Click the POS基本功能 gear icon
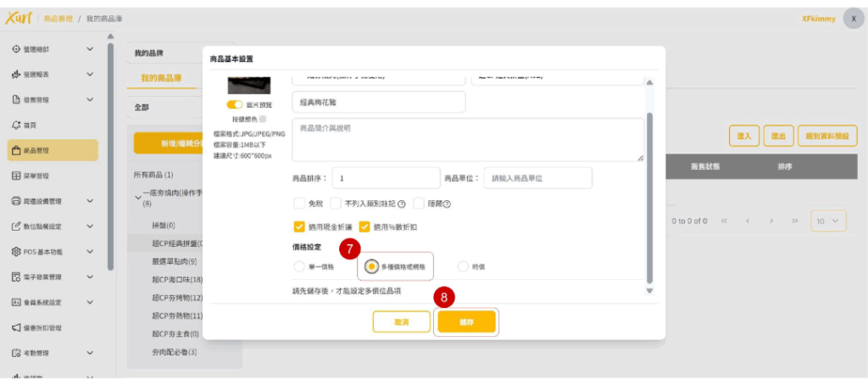The width and height of the screenshot is (868, 386). pyautogui.click(x=16, y=252)
